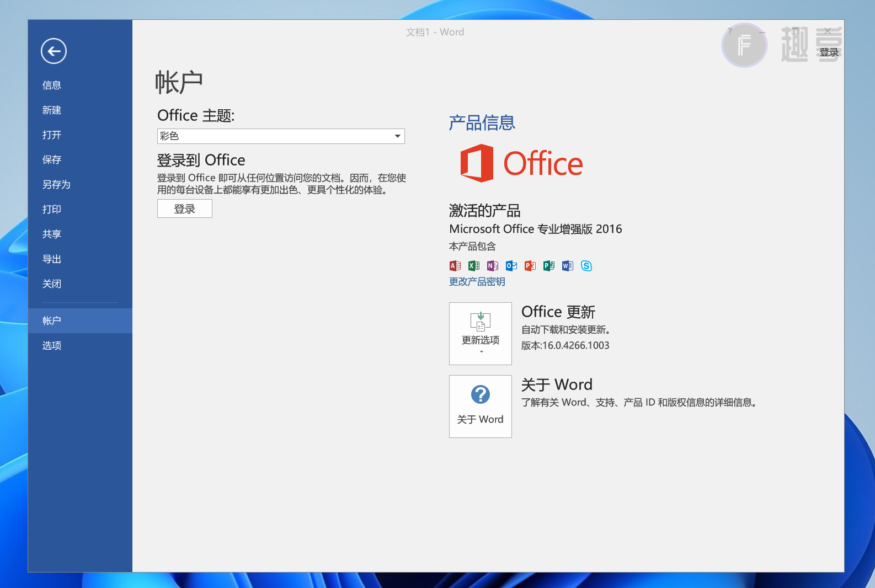
Task: Click the OneNote icon in product list
Action: 493,266
